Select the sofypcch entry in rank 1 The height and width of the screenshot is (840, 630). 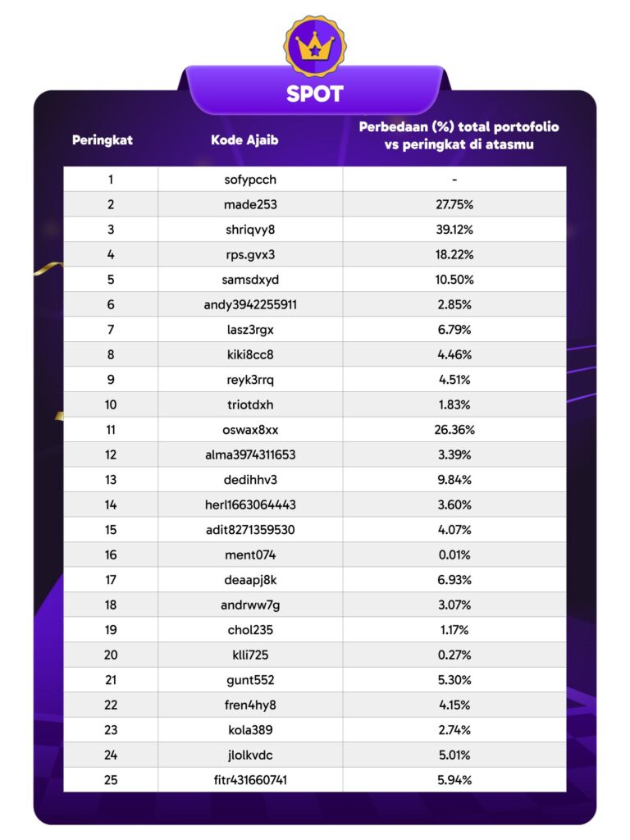(x=250, y=180)
